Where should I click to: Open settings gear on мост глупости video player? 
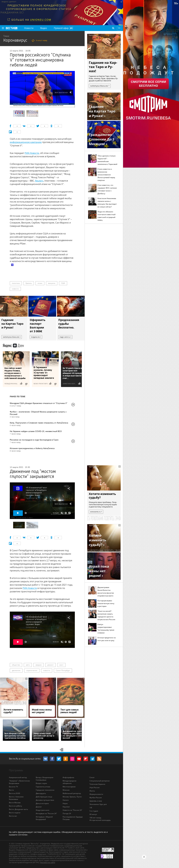point(66,513)
